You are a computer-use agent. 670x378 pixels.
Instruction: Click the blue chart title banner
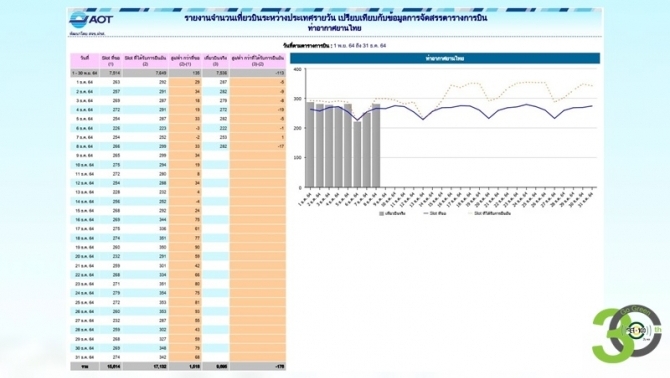tap(445, 59)
